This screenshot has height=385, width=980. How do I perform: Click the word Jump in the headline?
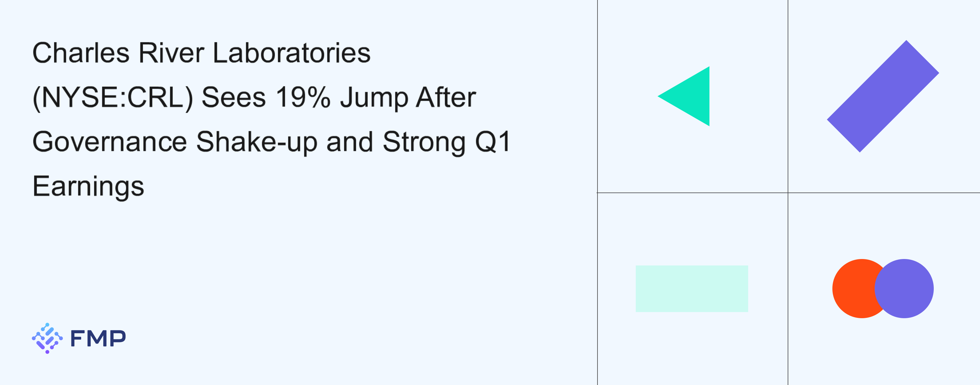click(x=374, y=98)
